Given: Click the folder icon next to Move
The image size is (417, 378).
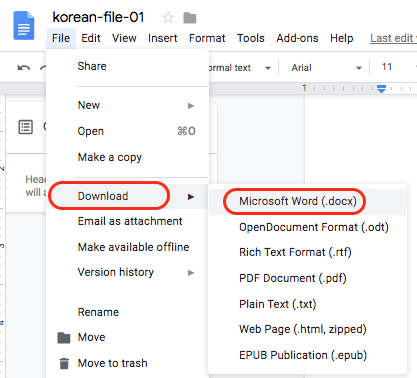Looking at the screenshot, I should tap(64, 338).
